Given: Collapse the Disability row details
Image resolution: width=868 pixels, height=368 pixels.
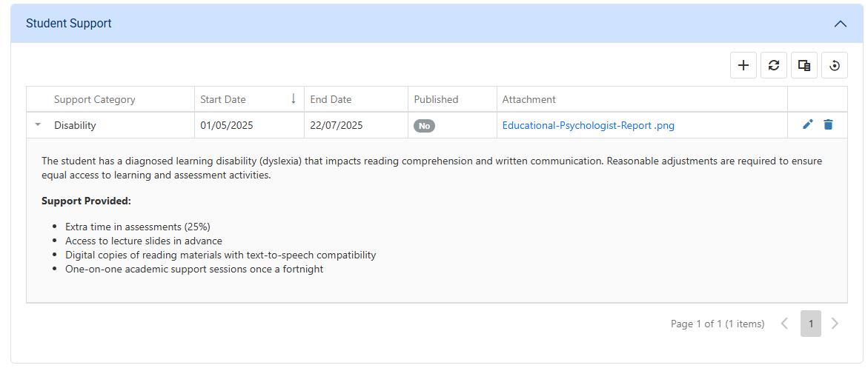Looking at the screenshot, I should click(38, 125).
